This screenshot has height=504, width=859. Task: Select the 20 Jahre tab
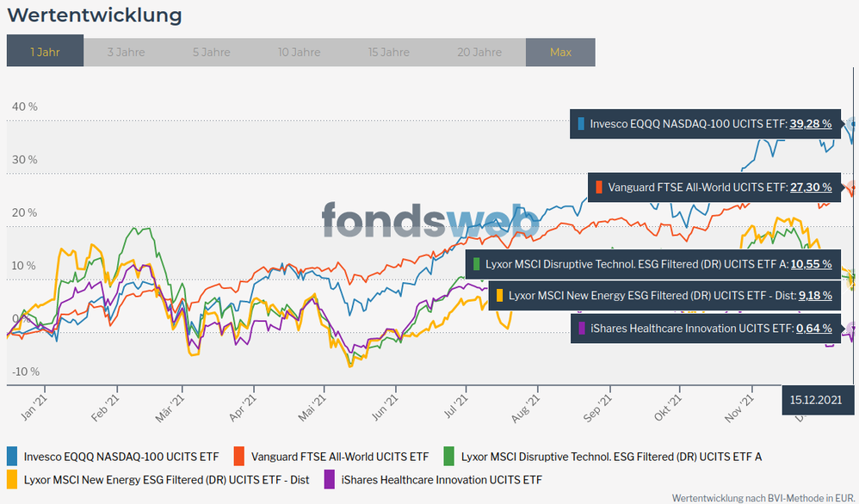[x=479, y=52]
